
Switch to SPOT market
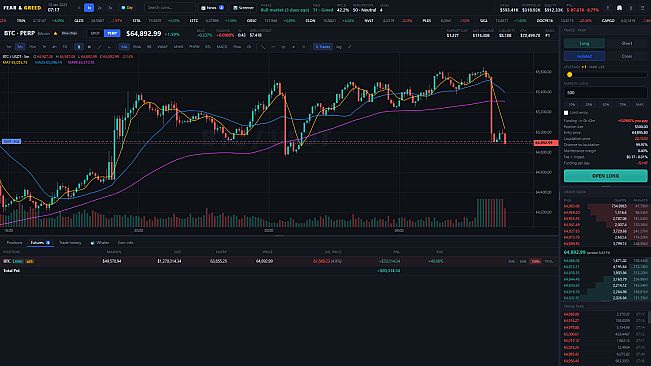pyautogui.click(x=95, y=33)
